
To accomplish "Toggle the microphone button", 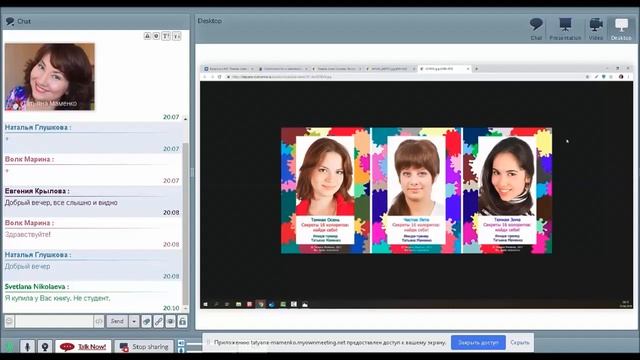I will (27, 347).
